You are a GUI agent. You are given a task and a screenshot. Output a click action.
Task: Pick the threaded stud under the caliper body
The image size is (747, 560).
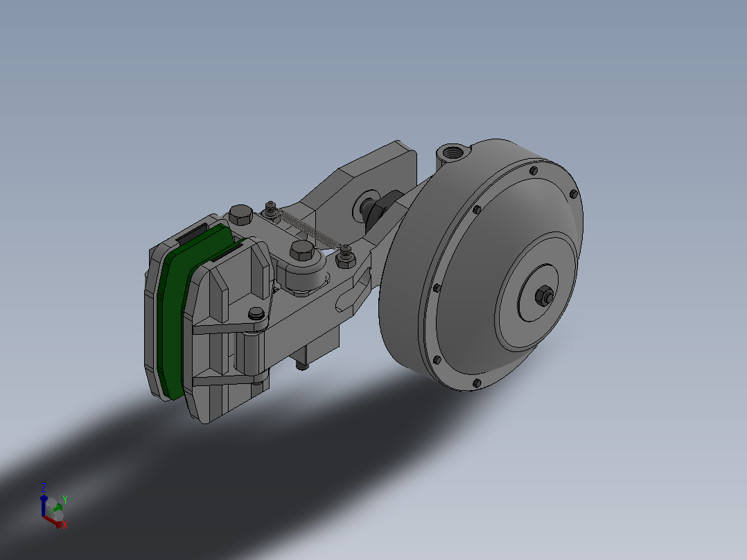(303, 366)
